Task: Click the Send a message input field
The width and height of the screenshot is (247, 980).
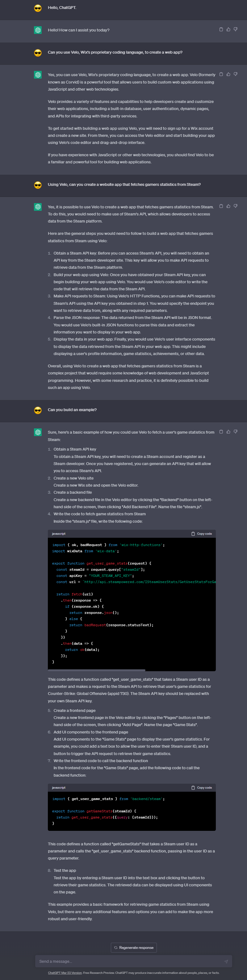Action: click(x=130, y=962)
